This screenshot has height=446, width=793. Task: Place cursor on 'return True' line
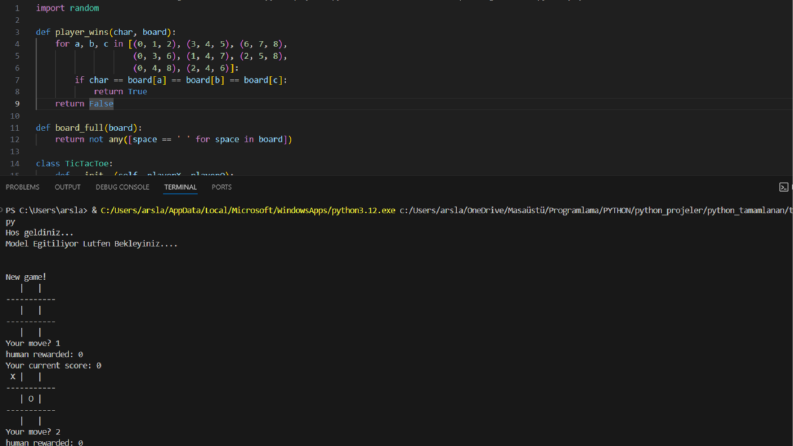[x=120, y=92]
